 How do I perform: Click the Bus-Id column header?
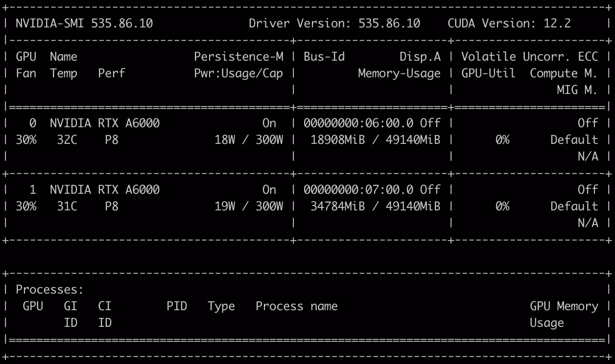pos(324,57)
